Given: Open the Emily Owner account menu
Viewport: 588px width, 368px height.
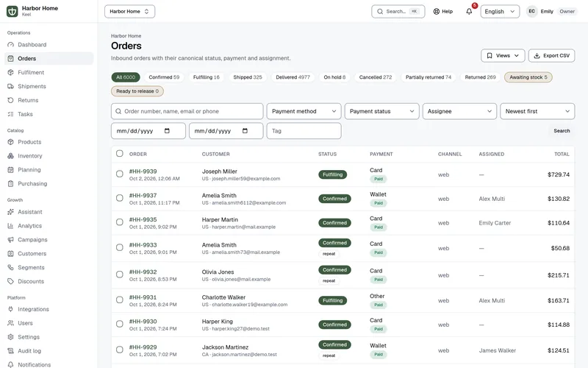Looking at the screenshot, I should point(552,11).
